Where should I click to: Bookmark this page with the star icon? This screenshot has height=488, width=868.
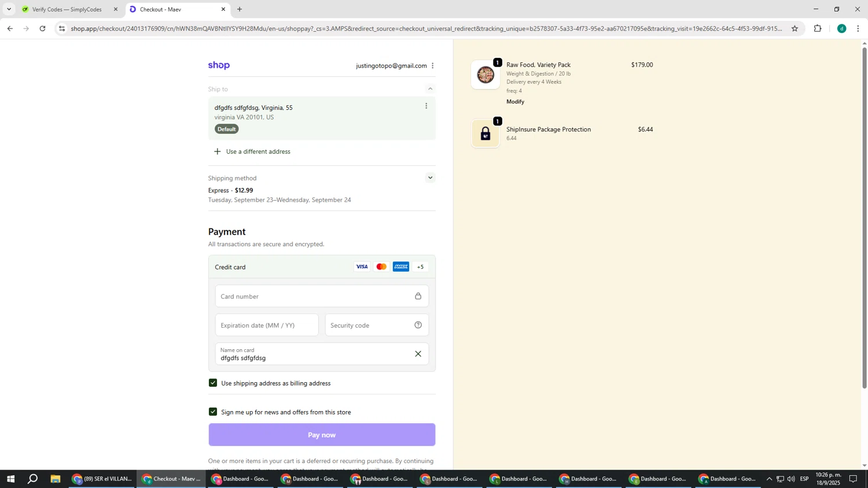coord(795,28)
